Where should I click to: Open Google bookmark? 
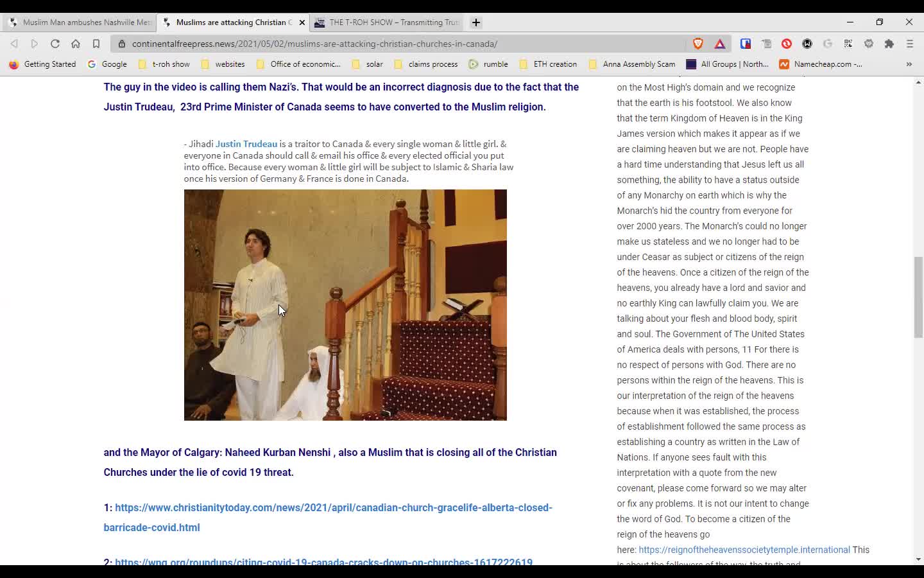(108, 64)
